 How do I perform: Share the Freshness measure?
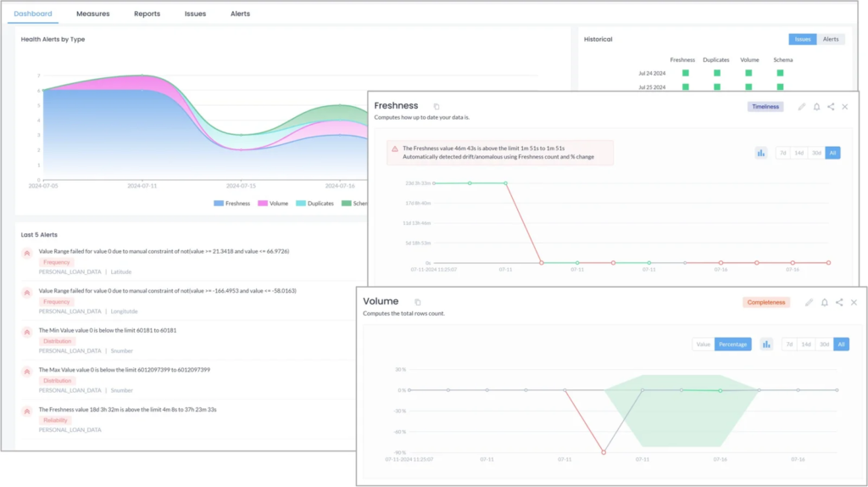(x=831, y=106)
